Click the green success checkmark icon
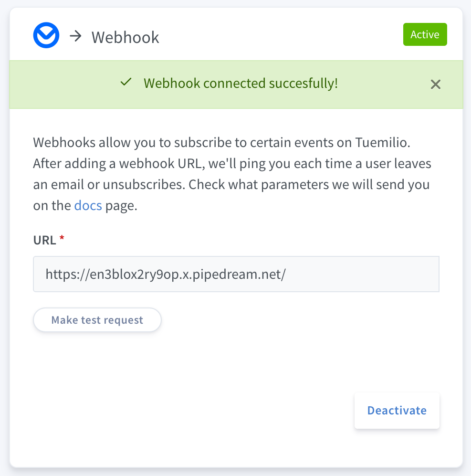Screen dimensions: 471x476 pos(126,82)
